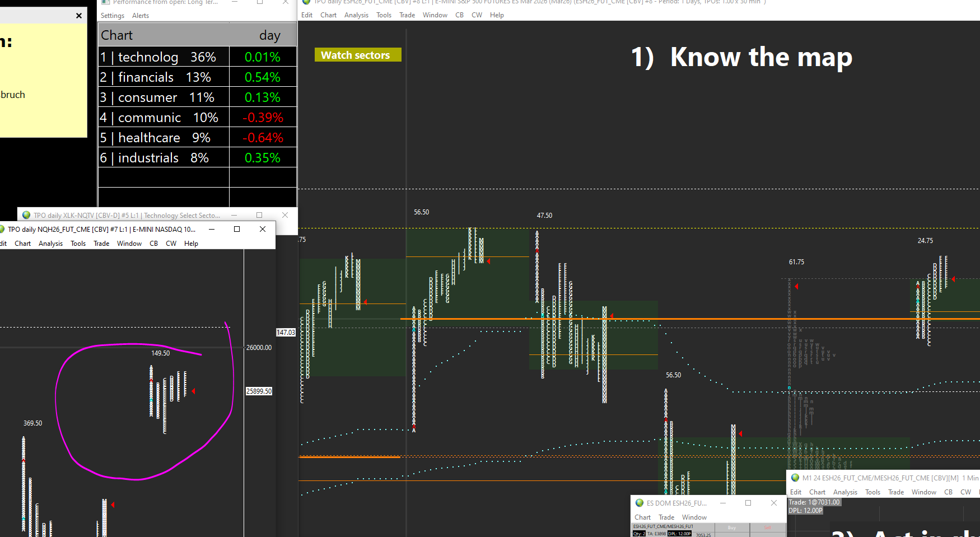This screenshot has width=980, height=537.
Task: Open Edit menu in M1 24 ESH26 window
Action: pos(796,492)
